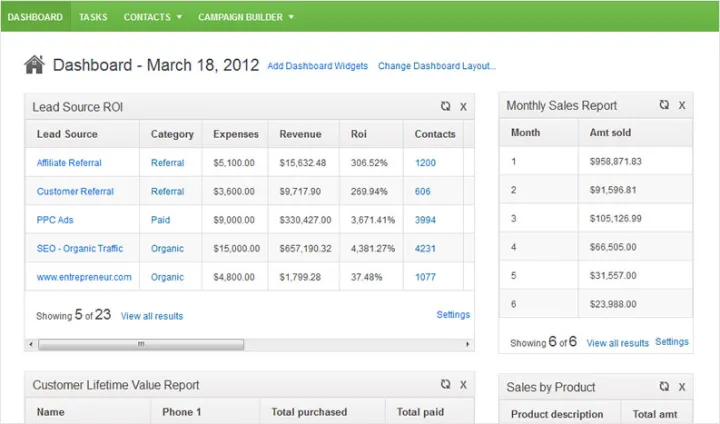Switch to the Tasks tab

point(93,17)
